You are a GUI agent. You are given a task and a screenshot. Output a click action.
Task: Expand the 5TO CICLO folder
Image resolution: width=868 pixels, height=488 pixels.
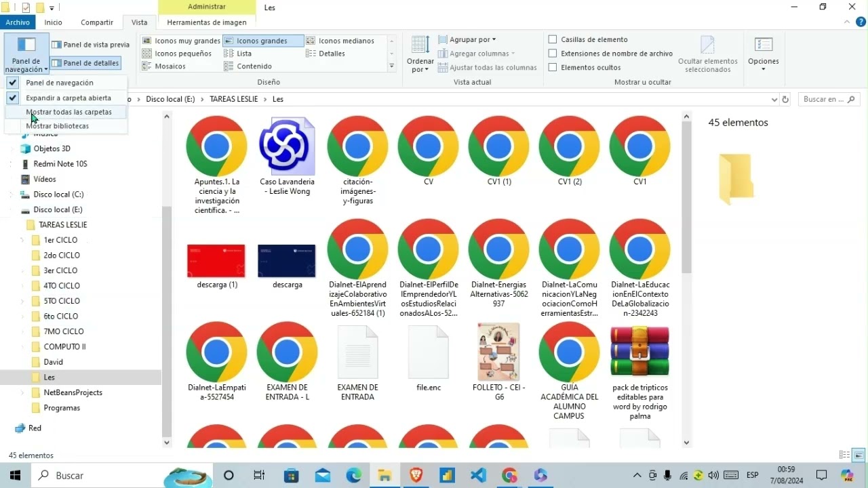[x=22, y=301]
